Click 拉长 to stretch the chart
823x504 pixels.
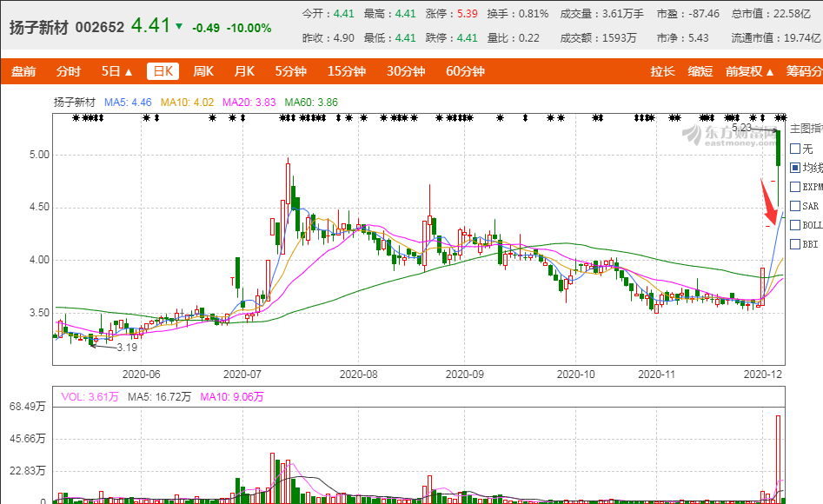pyautogui.click(x=662, y=71)
